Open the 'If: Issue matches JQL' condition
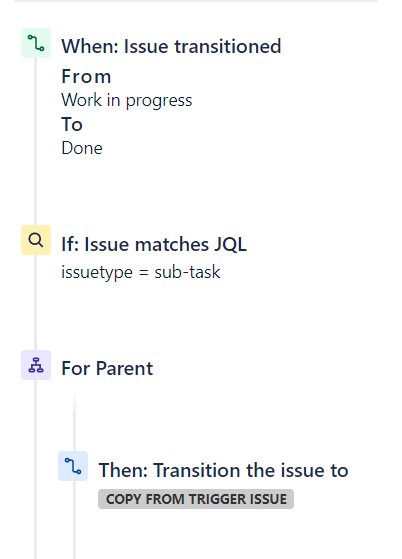Image resolution: width=402 pixels, height=559 pixels. coord(154,245)
